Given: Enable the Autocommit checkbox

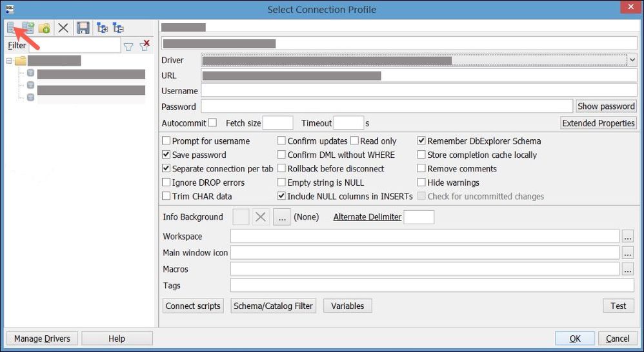Looking at the screenshot, I should click(x=212, y=123).
